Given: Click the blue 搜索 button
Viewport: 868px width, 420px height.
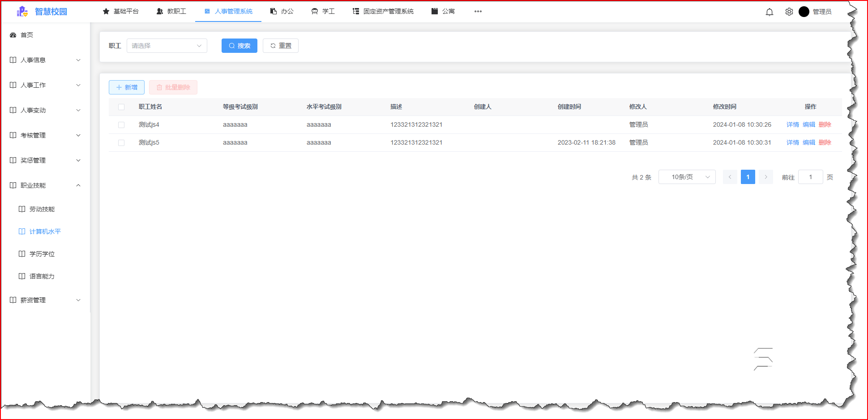Looking at the screenshot, I should [x=239, y=46].
